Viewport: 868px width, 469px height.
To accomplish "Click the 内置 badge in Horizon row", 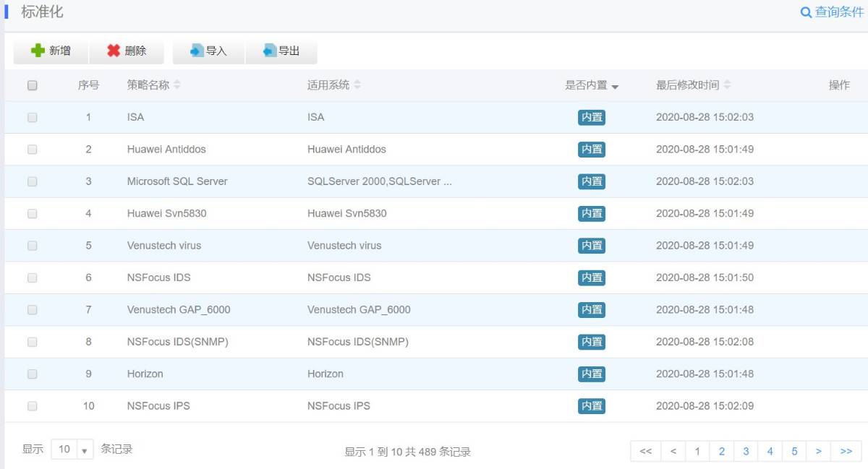I will (x=592, y=374).
